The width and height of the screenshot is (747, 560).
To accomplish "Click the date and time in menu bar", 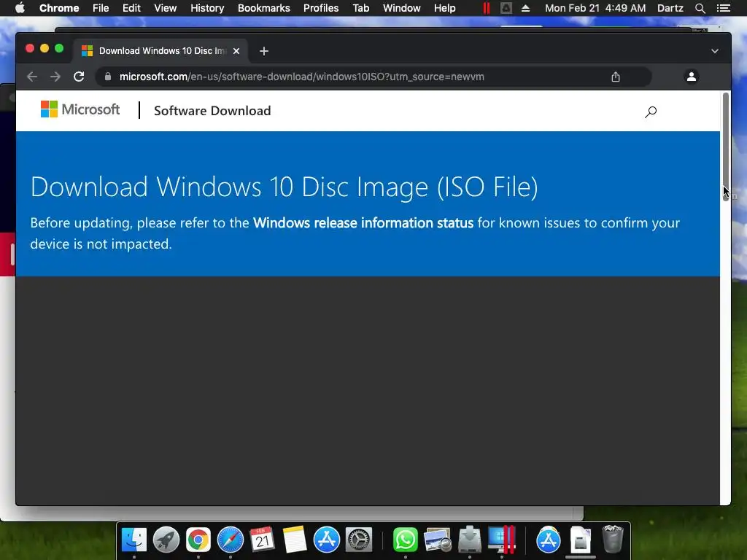I will (595, 8).
